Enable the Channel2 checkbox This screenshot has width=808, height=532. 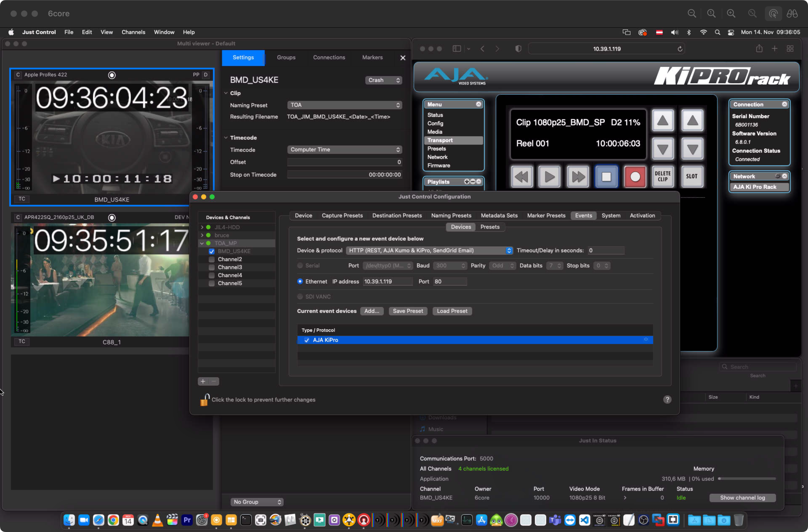pyautogui.click(x=211, y=259)
